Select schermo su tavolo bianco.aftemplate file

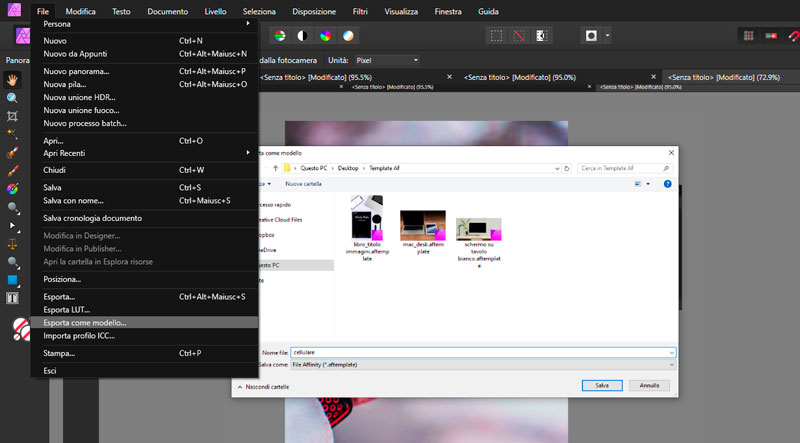(479, 242)
